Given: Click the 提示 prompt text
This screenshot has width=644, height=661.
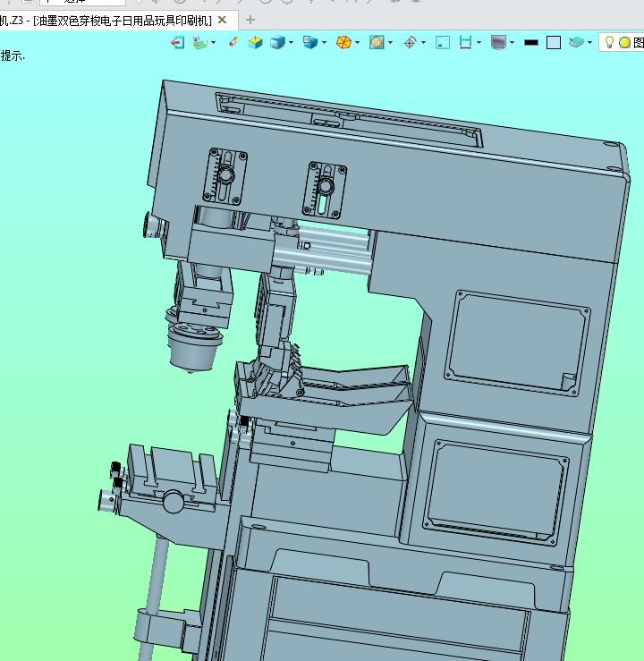Looking at the screenshot, I should (13, 55).
